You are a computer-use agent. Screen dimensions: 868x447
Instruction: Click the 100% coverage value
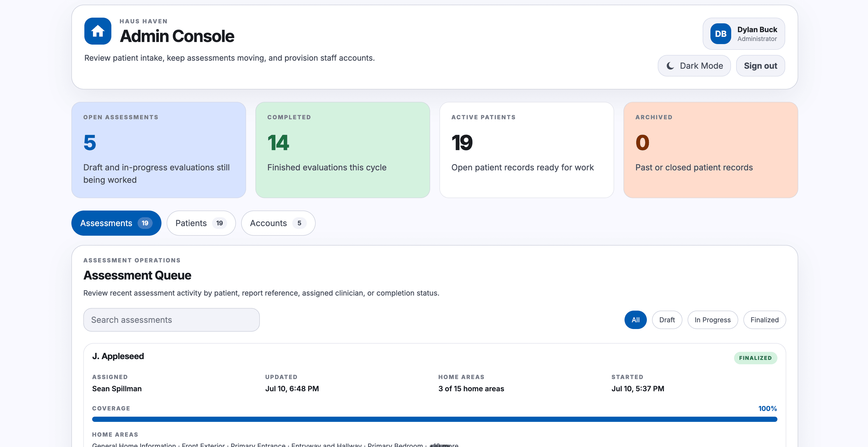click(768, 409)
